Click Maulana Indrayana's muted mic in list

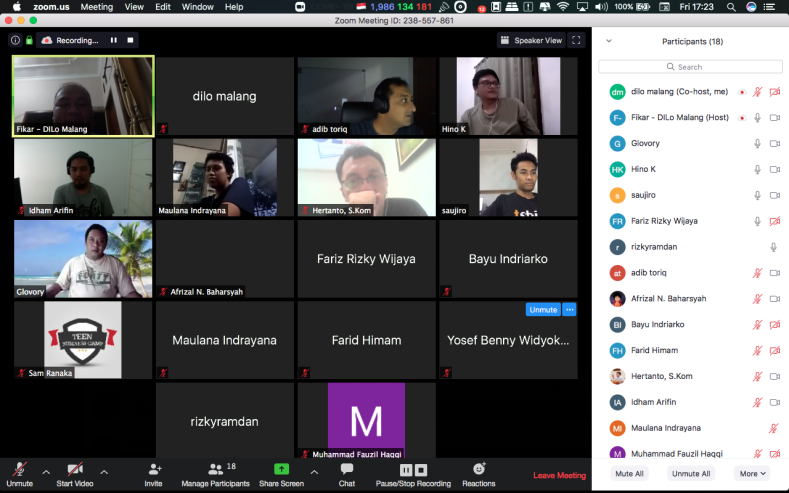774,429
